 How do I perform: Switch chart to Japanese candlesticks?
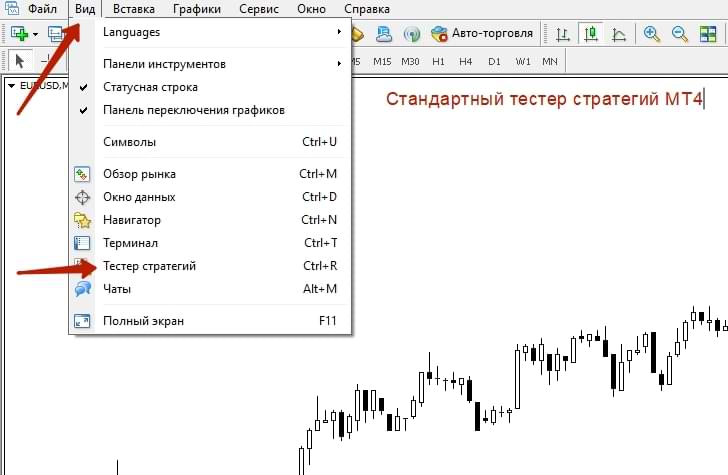[591, 34]
